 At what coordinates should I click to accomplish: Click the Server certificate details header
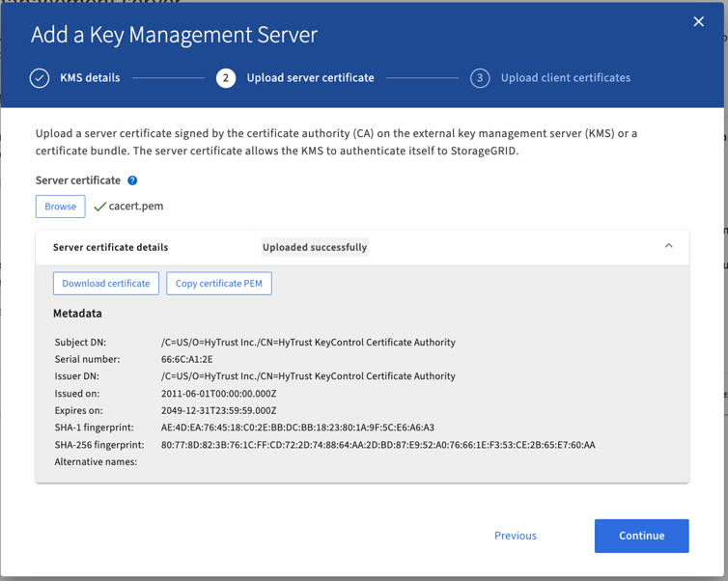(x=110, y=247)
